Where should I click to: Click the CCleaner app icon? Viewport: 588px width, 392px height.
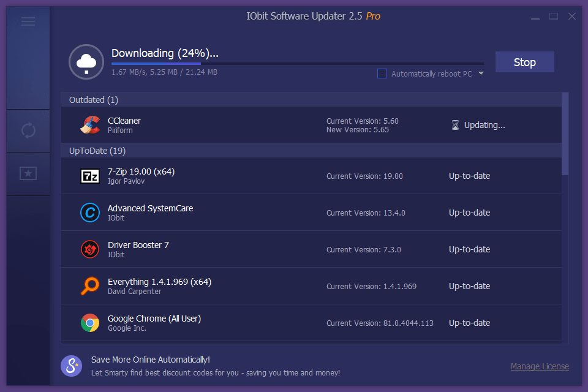point(90,125)
